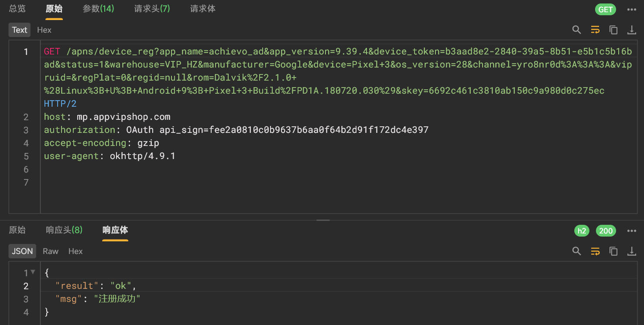
Task: Click line number 3 in the request panel
Action: tap(26, 130)
